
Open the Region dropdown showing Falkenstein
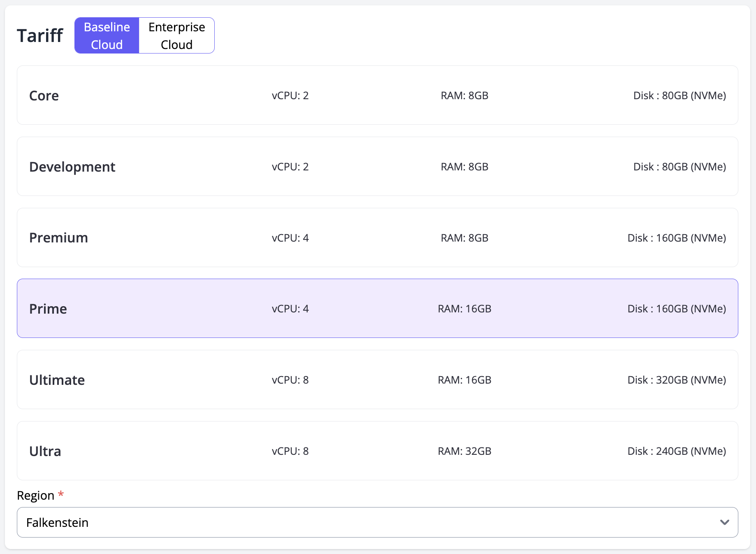(370, 522)
